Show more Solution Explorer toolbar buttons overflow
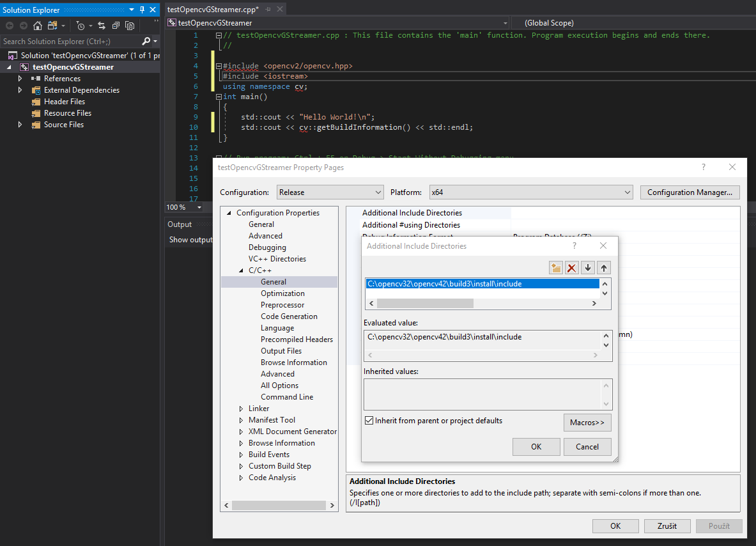756x546 pixels. (156, 22)
